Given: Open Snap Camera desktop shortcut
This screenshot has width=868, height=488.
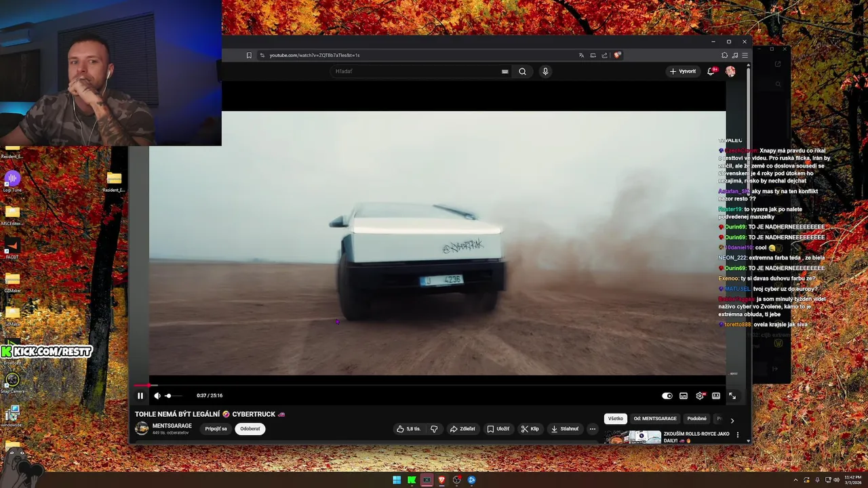Looking at the screenshot, I should pos(12,383).
